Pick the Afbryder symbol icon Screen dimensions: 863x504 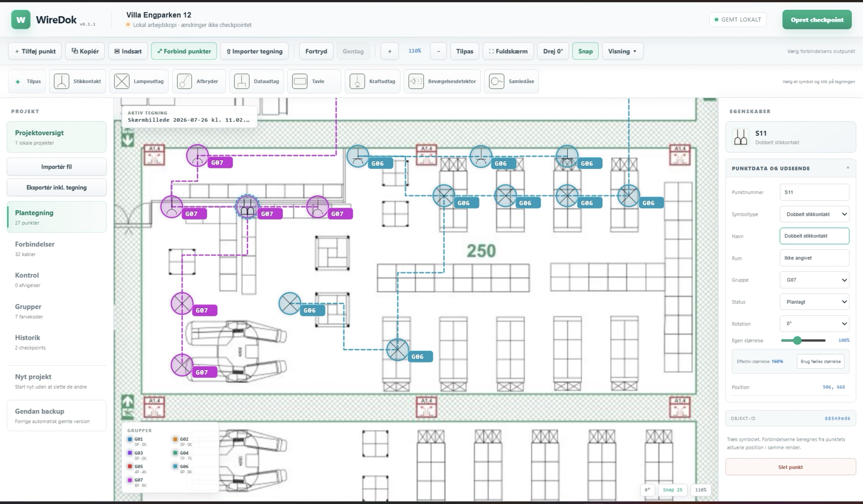pos(184,81)
